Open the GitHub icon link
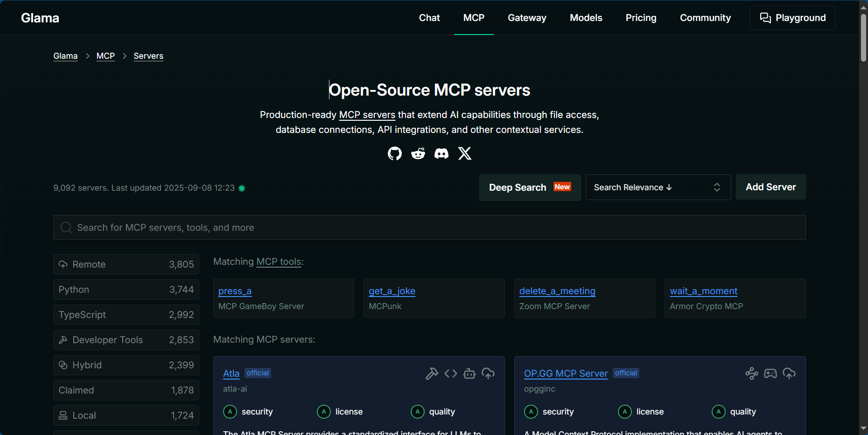 pos(395,153)
